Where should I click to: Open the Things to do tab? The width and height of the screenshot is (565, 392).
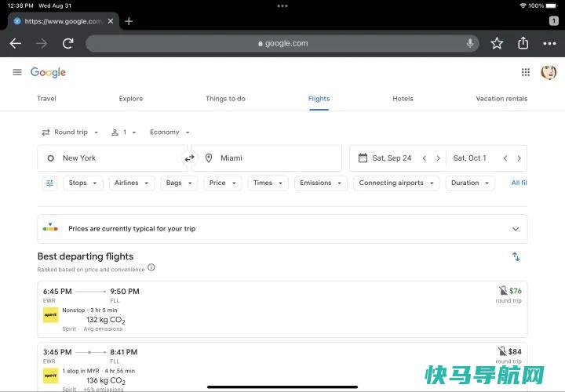(x=225, y=99)
